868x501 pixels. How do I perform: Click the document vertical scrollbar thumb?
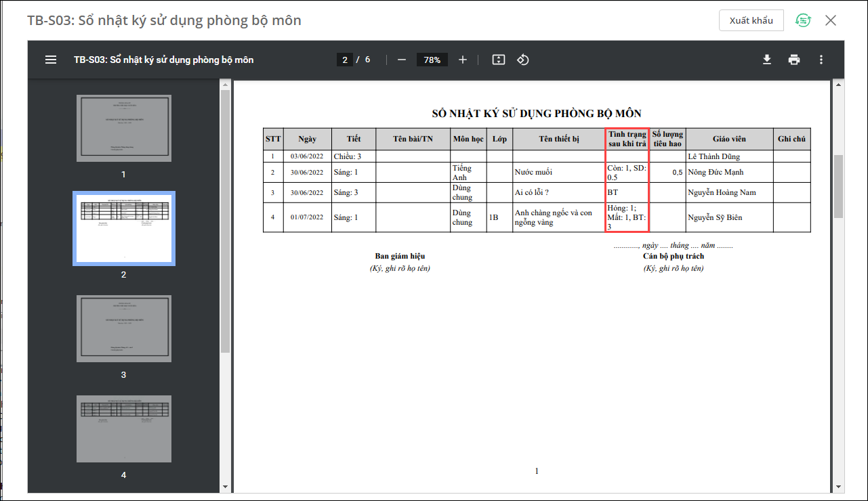click(838, 186)
